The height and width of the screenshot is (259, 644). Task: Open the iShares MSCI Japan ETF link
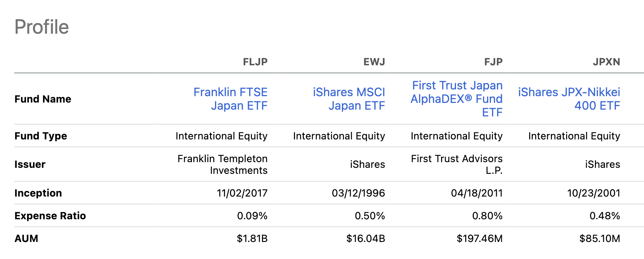tap(349, 99)
